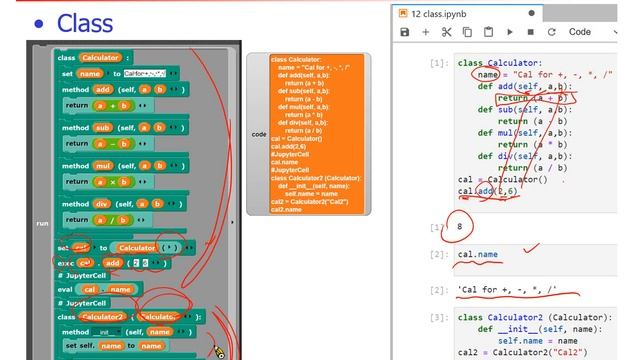The width and height of the screenshot is (640, 360).
Task: Click the 'def add(self, a,b):' line in cell 1
Action: [525, 86]
